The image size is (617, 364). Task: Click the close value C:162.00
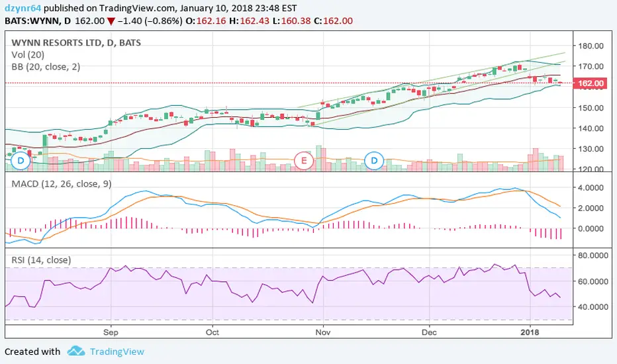(x=333, y=21)
